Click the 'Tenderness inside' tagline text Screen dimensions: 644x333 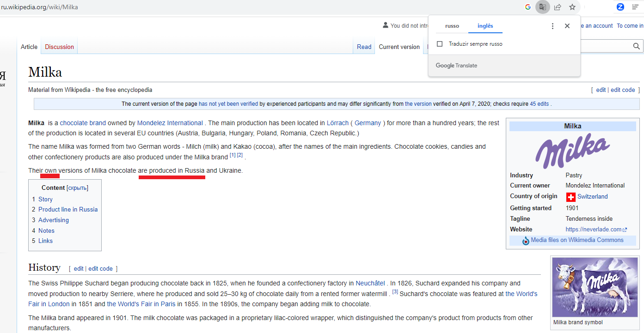coord(589,219)
